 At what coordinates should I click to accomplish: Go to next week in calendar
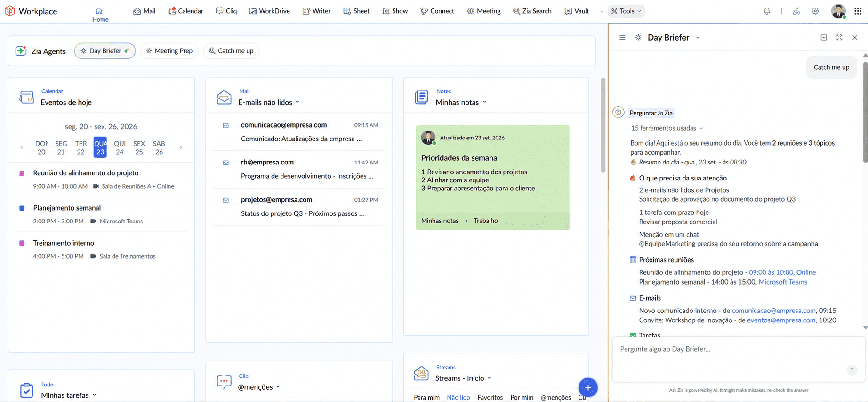coord(181,148)
